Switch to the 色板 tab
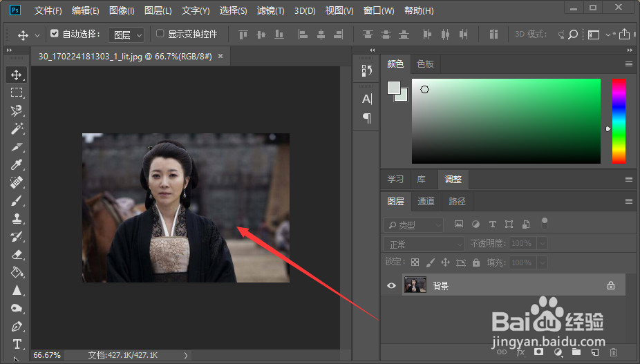This screenshot has height=364, width=640. [425, 64]
